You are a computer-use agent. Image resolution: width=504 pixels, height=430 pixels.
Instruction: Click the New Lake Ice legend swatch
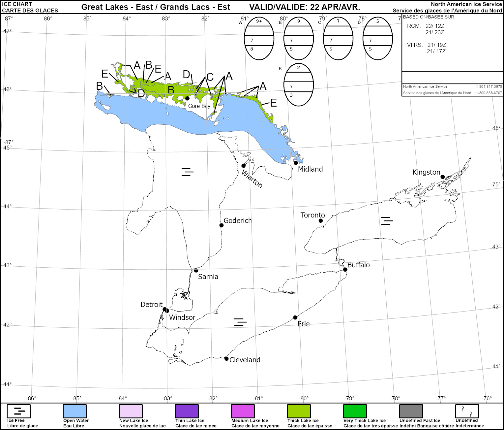[x=131, y=411]
